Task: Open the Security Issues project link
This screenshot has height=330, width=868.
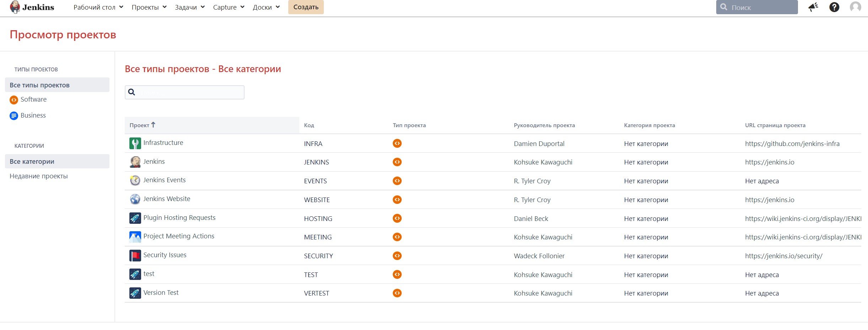Action: [165, 255]
